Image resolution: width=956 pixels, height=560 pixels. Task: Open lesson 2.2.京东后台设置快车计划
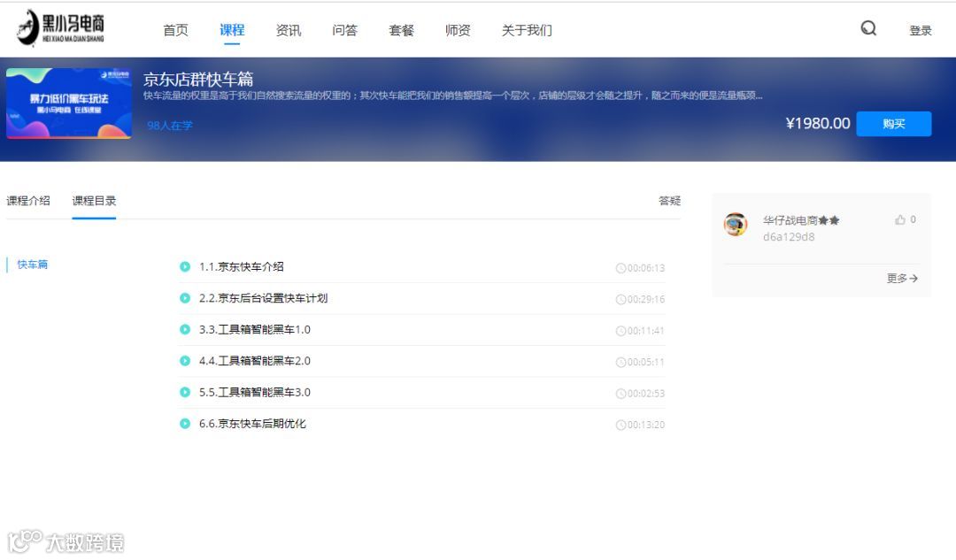coord(264,298)
